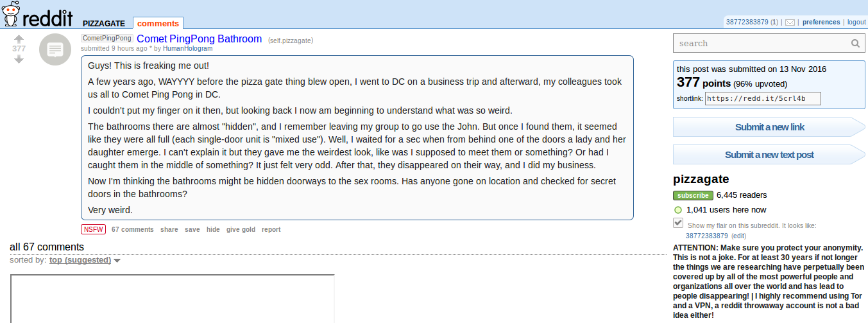Toggle show my flair checkbox
This screenshot has height=323, width=868.
point(678,223)
